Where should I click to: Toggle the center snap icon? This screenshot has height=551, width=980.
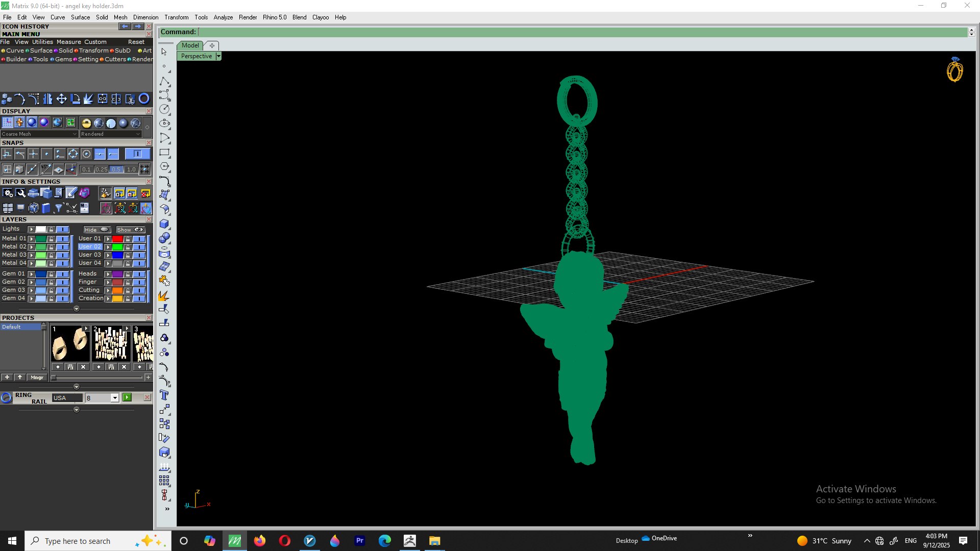click(x=86, y=154)
